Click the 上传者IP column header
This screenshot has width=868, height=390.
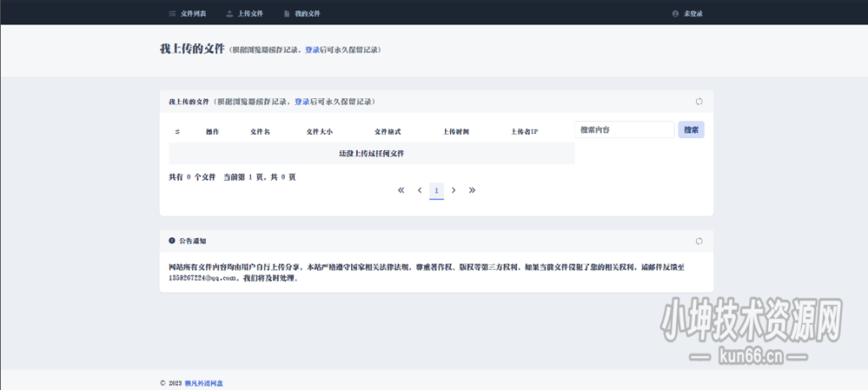click(525, 132)
